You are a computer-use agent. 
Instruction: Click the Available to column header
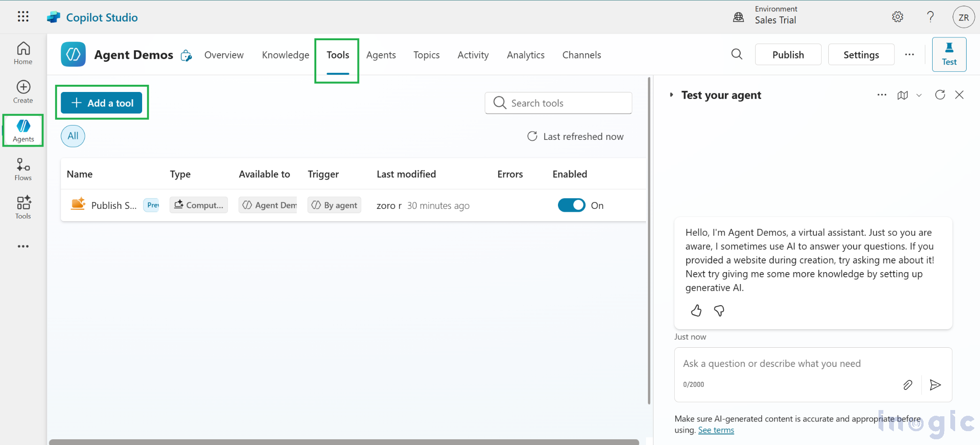(264, 174)
